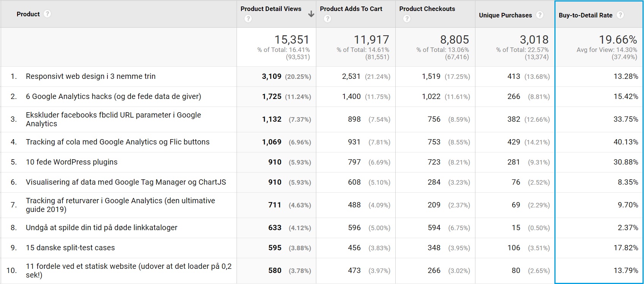Open help icon under Product Checkouts

click(407, 19)
